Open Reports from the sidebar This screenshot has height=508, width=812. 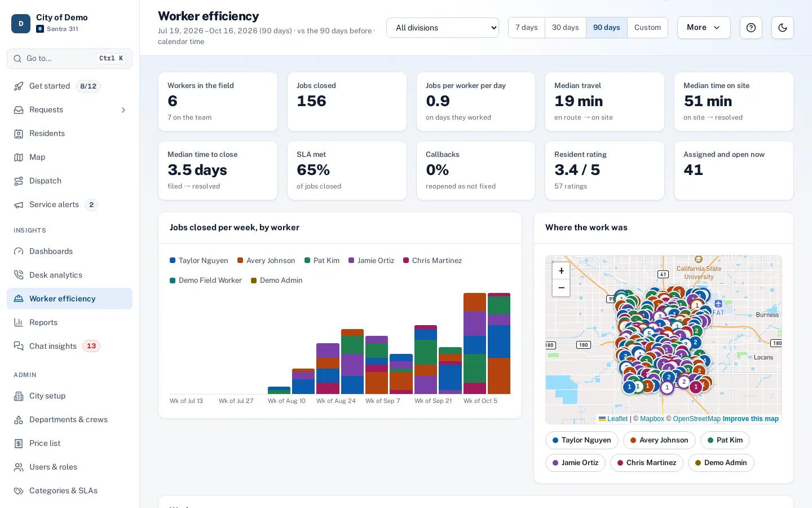tap(69, 322)
